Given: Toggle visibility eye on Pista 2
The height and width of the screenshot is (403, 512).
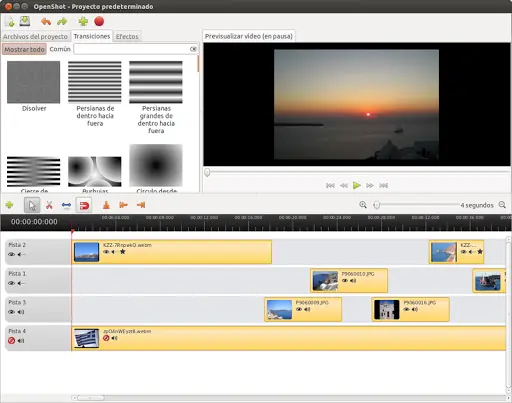Looking at the screenshot, I should tap(11, 254).
